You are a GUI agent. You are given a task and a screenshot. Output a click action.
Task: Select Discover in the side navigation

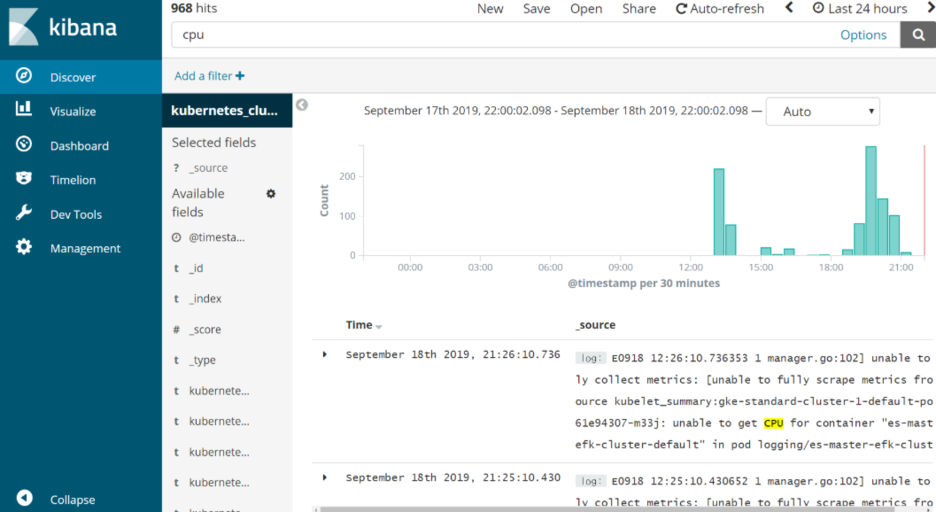[81, 77]
